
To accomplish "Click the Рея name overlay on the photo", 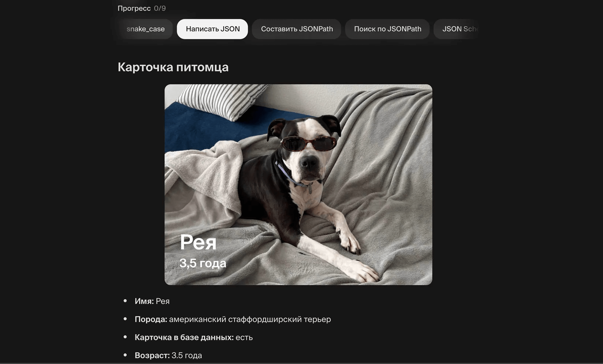I will point(198,242).
